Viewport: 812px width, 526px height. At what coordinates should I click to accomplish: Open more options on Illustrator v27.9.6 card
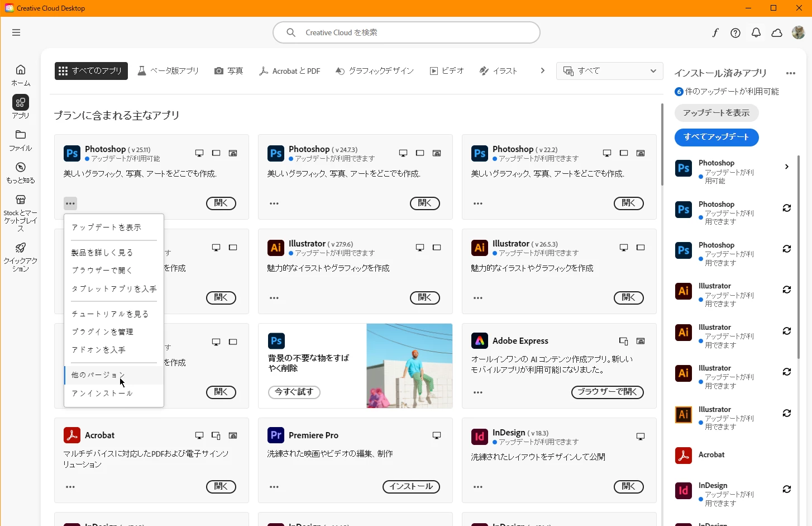click(x=274, y=298)
